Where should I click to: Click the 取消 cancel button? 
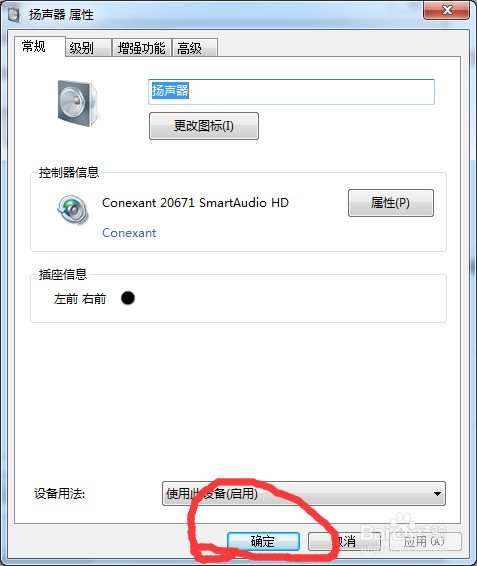coord(344,541)
